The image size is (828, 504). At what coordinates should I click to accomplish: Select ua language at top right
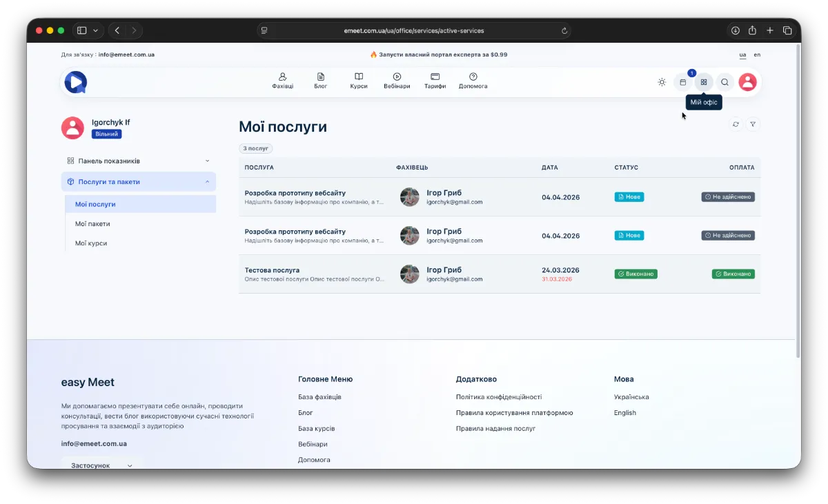point(742,54)
